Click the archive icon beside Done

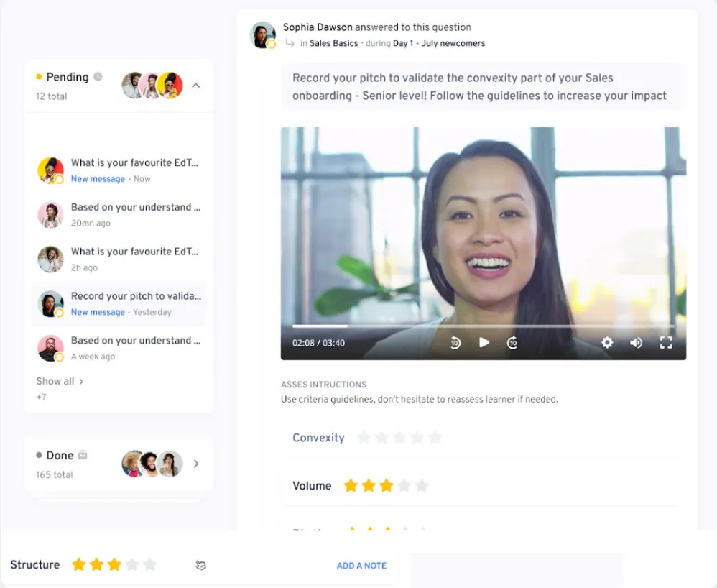pos(83,455)
